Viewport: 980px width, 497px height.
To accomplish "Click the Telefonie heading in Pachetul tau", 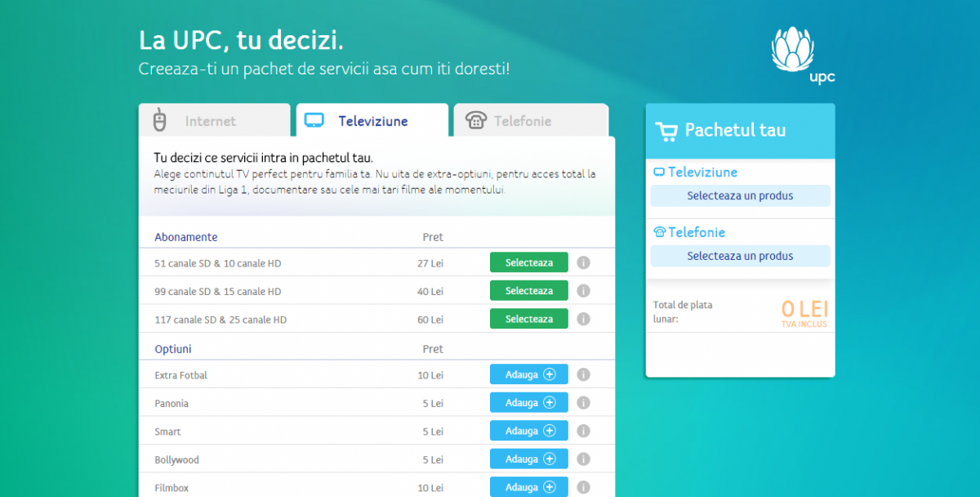I will (697, 232).
